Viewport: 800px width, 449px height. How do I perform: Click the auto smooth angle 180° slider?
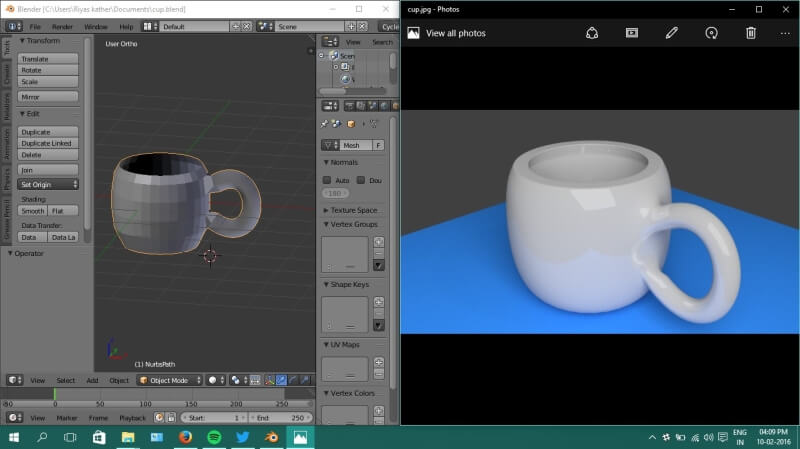334,193
